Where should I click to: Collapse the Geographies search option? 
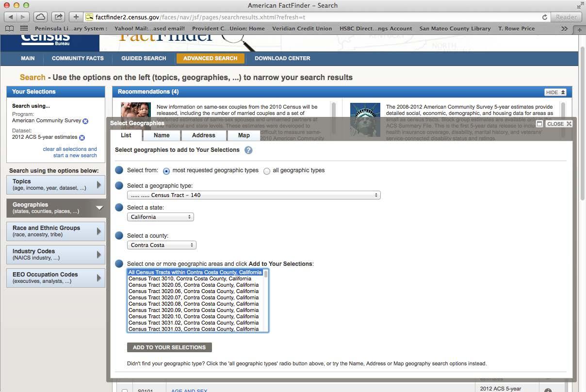(x=56, y=208)
